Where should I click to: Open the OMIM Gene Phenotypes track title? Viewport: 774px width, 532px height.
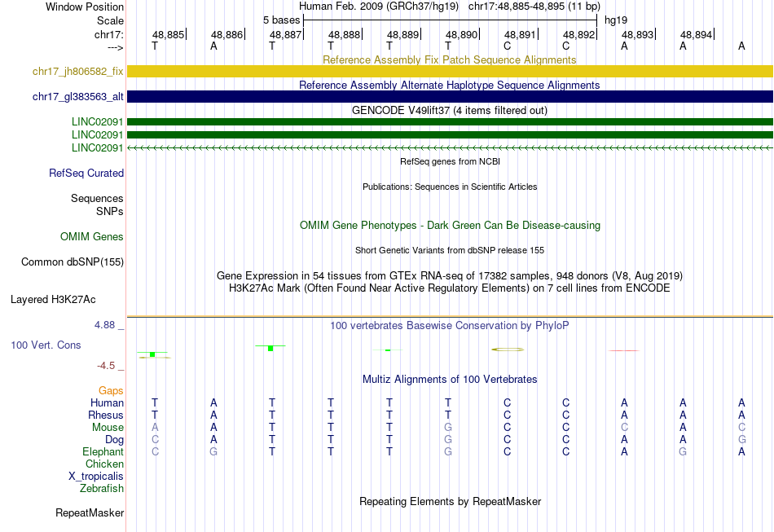[450, 225]
